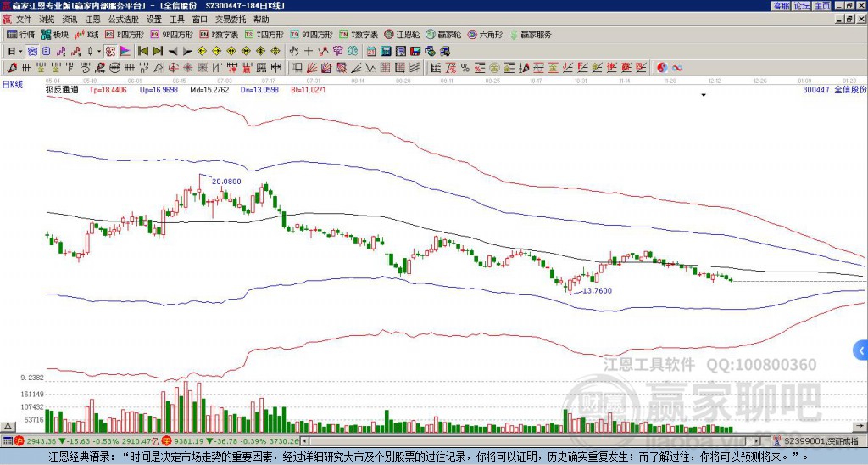
Task: Open the 交易委托 menu
Action: (231, 20)
